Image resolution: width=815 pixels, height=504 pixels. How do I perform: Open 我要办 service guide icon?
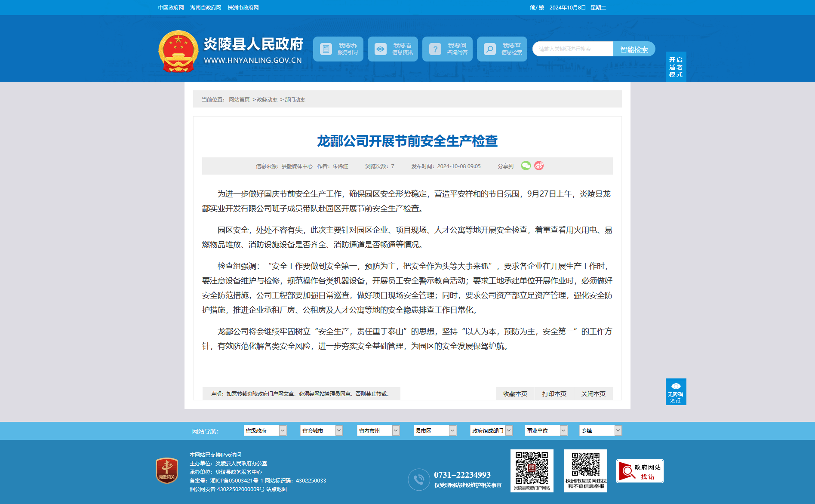[326, 49]
